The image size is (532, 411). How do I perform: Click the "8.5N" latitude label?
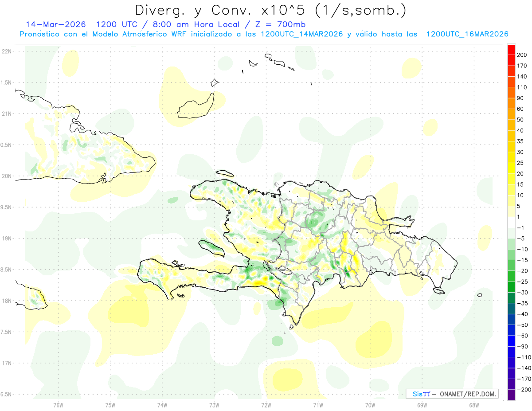tap(7, 270)
